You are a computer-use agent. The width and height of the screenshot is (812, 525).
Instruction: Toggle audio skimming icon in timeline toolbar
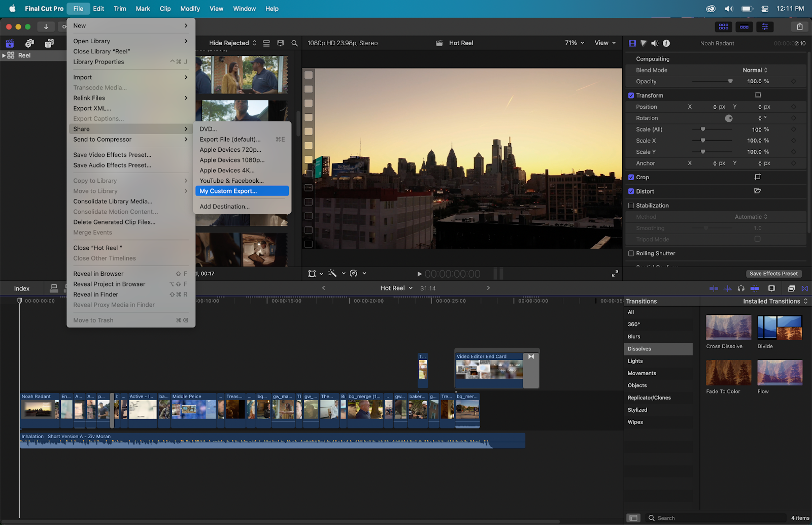point(727,288)
